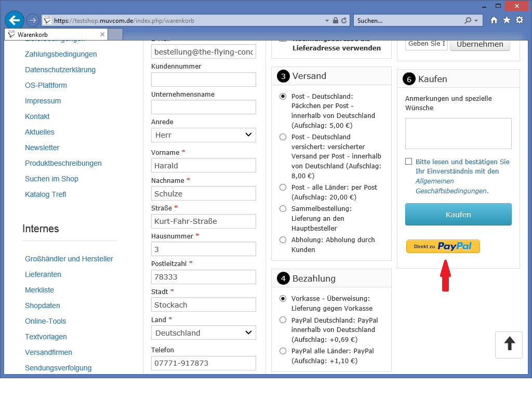Image resolution: width=532 pixels, height=399 pixels.
Task: Select Abholung durch Kunden shipping option
Action: [x=283, y=240]
